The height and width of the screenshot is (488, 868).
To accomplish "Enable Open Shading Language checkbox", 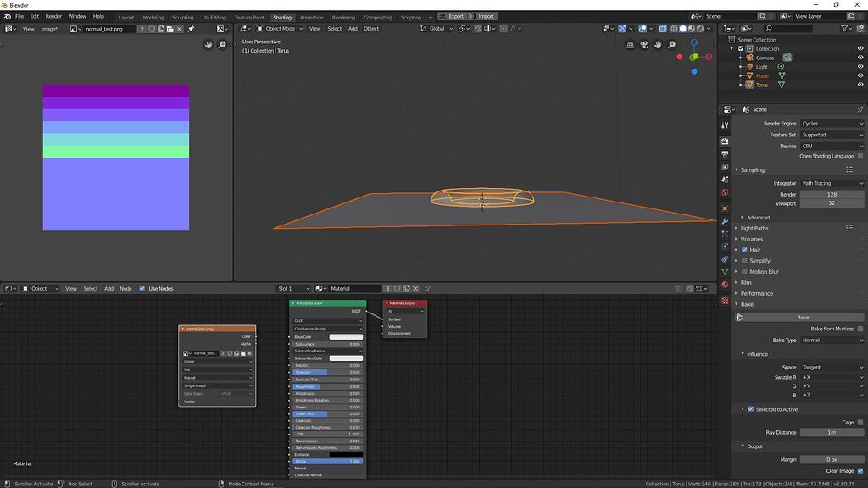I will (x=860, y=156).
